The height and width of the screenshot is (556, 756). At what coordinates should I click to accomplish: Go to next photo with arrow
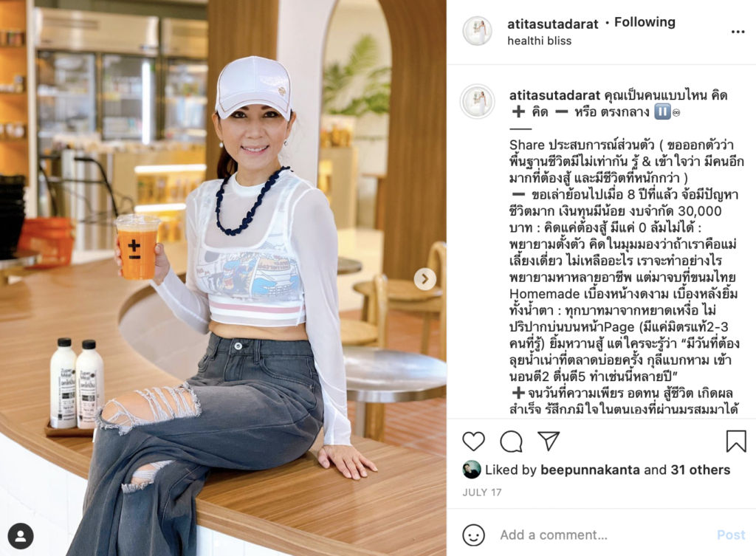[x=425, y=278]
